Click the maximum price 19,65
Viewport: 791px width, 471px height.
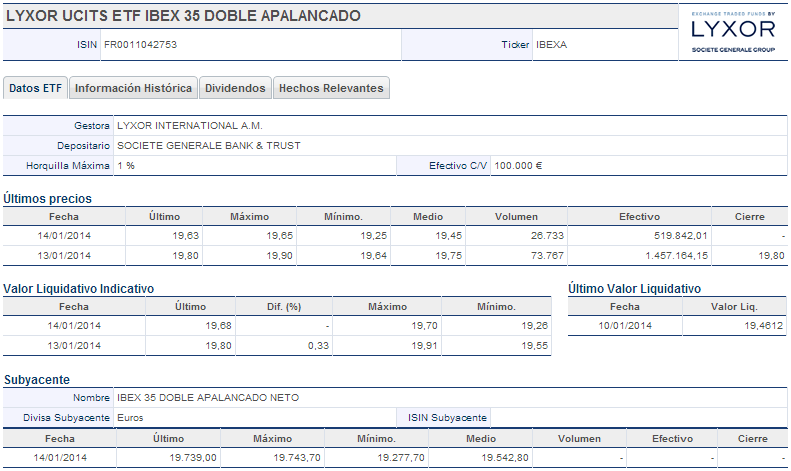point(279,236)
